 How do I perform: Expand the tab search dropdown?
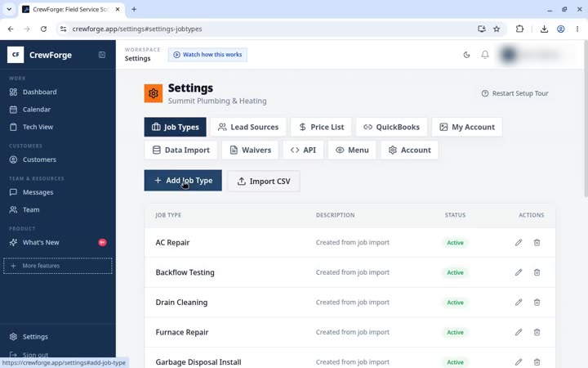click(x=9, y=9)
